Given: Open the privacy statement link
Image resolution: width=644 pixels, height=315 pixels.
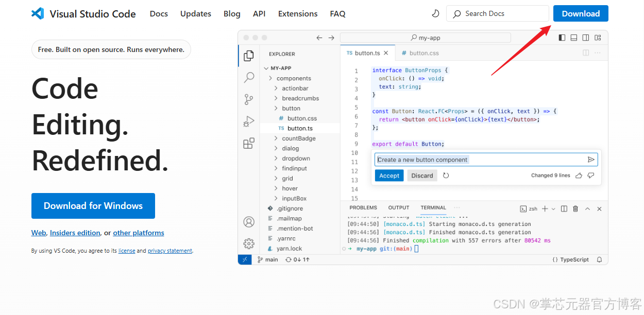Looking at the screenshot, I should click(170, 251).
